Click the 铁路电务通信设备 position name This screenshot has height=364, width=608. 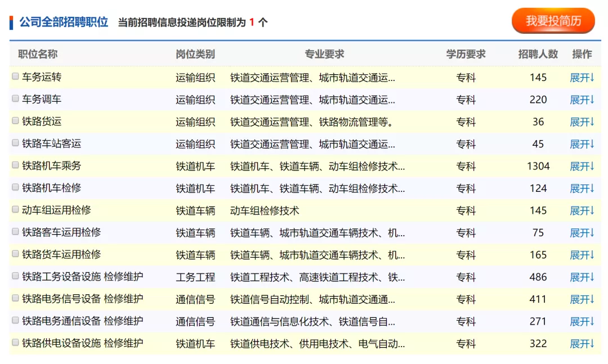82,321
